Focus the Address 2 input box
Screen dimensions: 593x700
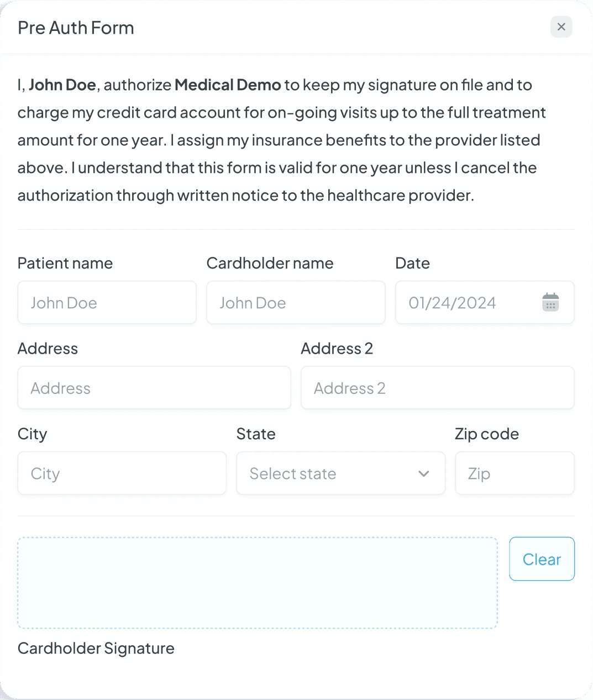437,388
